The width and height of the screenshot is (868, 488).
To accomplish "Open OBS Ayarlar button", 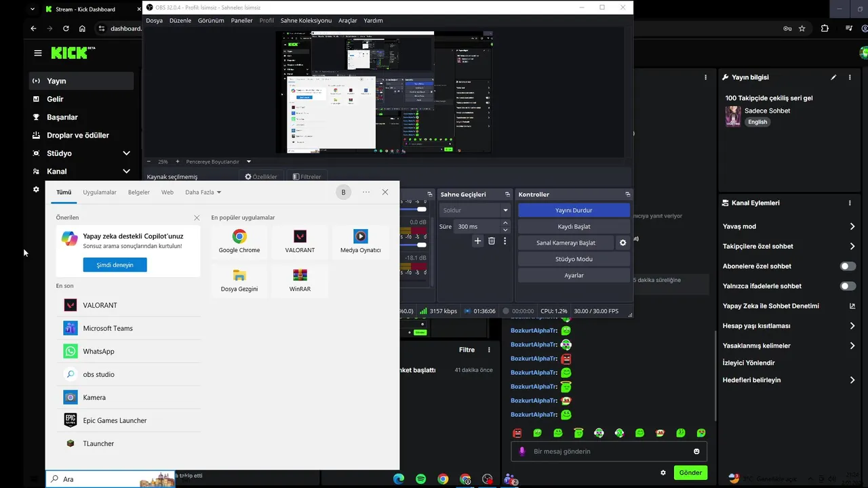I will coord(574,275).
